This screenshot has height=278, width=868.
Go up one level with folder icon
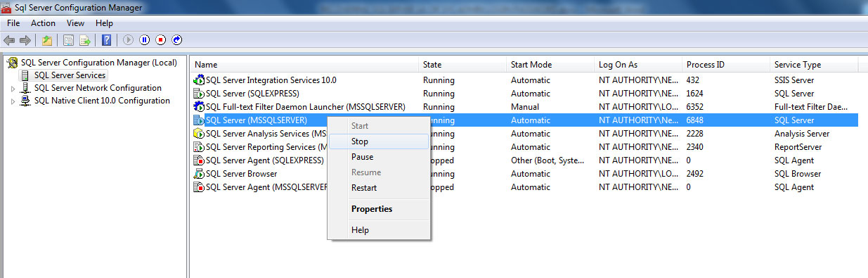(x=46, y=40)
